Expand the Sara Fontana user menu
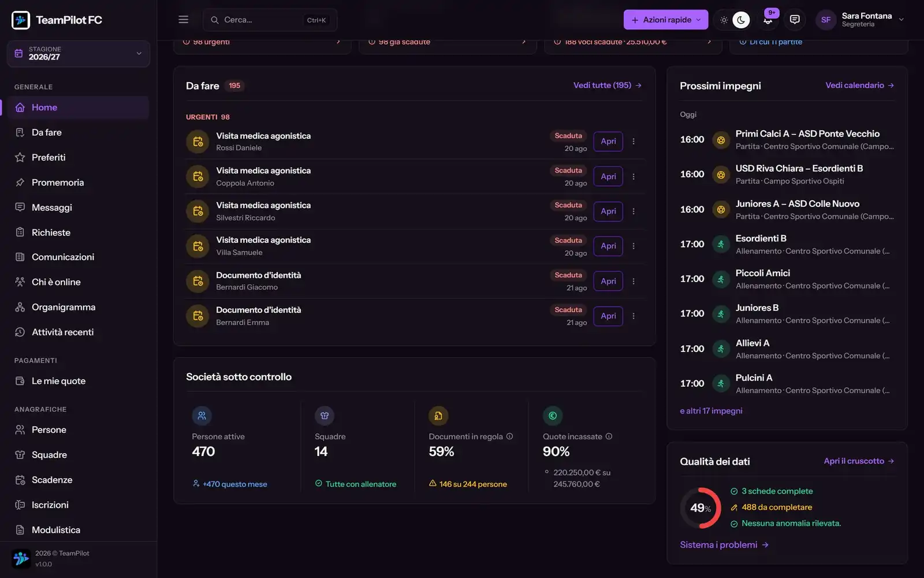The image size is (924, 578). (x=859, y=20)
